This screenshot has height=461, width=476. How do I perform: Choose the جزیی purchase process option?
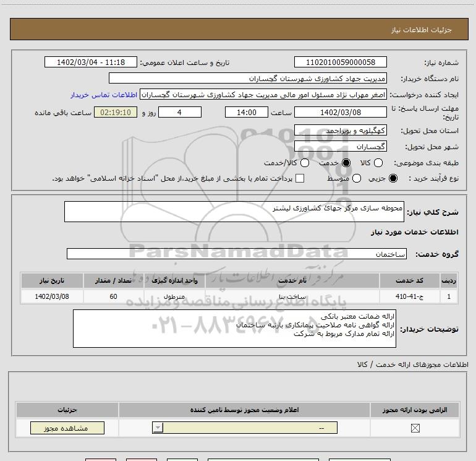393,178
